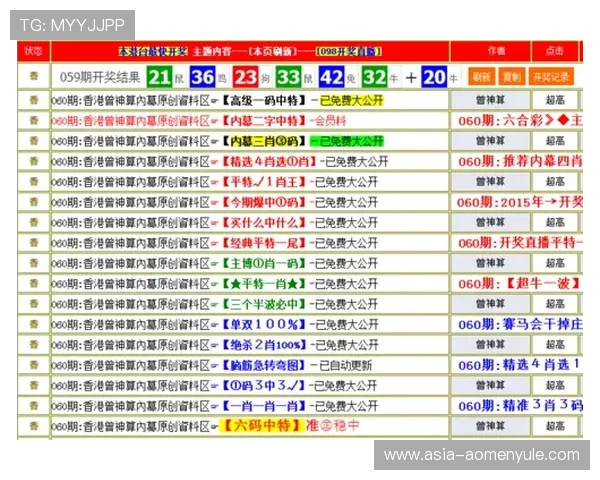The width and height of the screenshot is (600, 480).
Task: Click status icon beside 主博①肖一码 row
Action: tap(34, 263)
